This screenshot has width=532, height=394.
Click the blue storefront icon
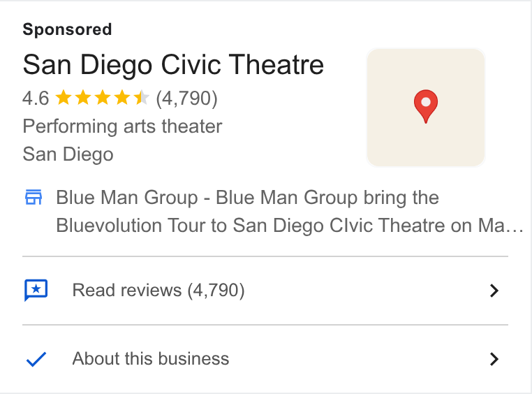tap(34, 197)
